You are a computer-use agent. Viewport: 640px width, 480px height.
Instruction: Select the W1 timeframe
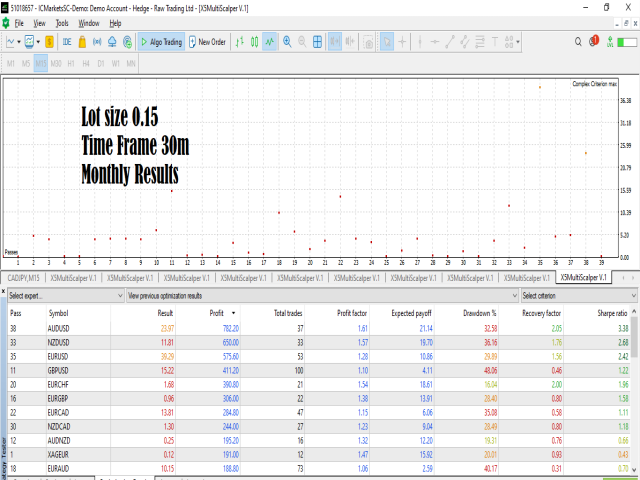pos(116,63)
